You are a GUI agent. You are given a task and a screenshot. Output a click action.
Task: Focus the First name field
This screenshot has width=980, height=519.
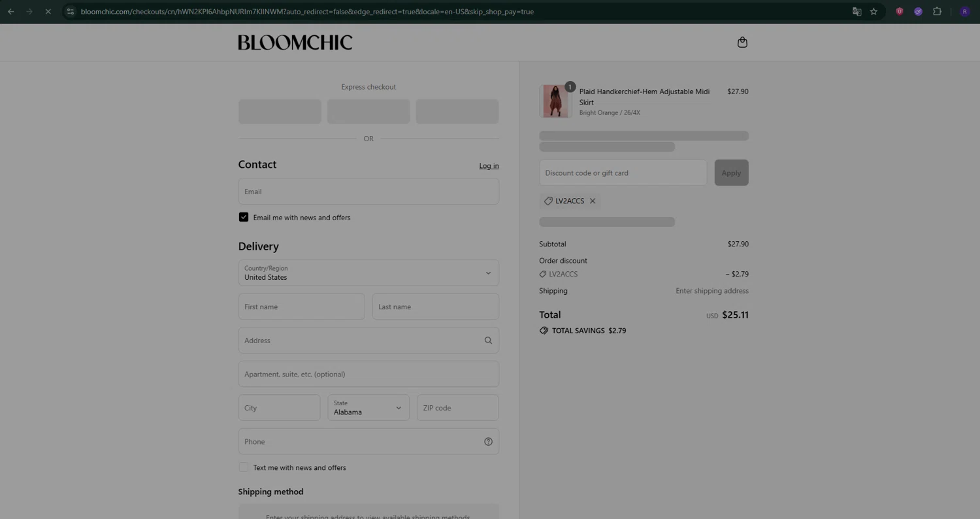click(x=302, y=307)
